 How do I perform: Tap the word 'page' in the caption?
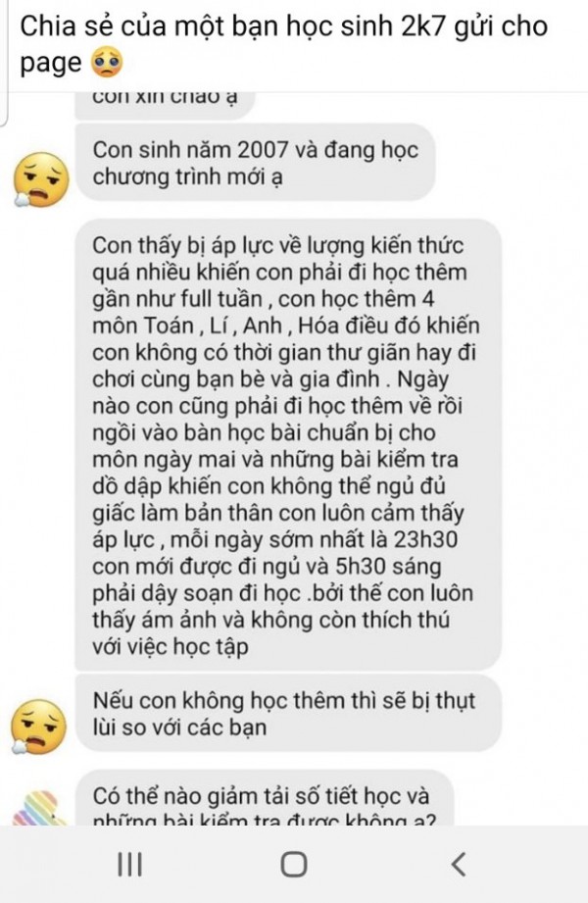pyautogui.click(x=51, y=64)
